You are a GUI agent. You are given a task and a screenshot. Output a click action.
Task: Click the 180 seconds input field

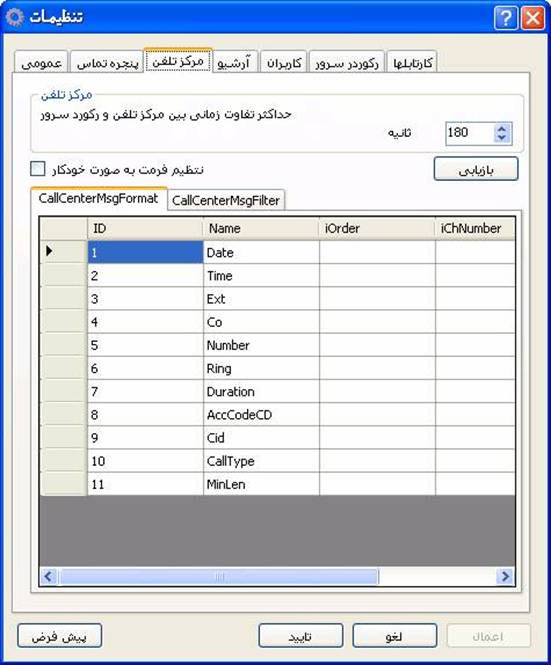(470, 133)
